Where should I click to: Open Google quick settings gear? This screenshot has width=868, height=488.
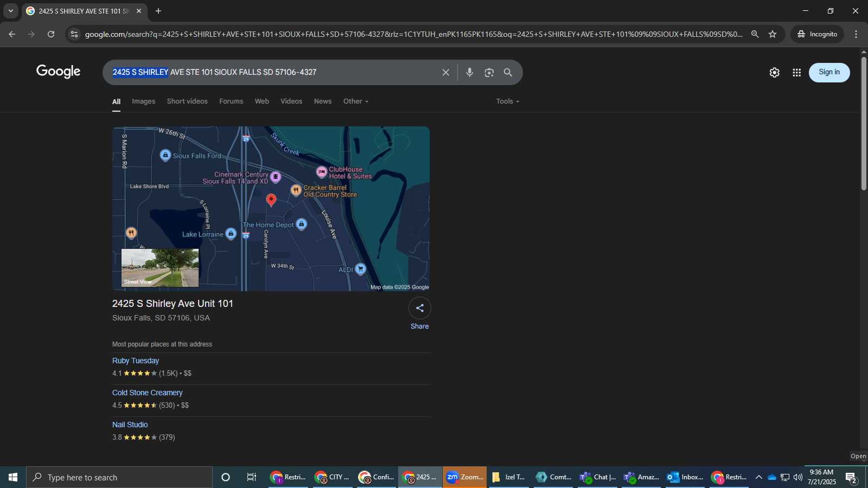pyautogui.click(x=774, y=72)
